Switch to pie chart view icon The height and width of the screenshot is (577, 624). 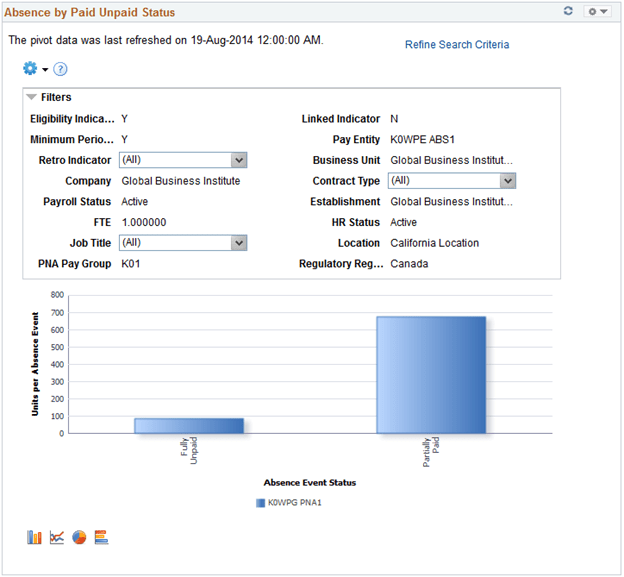[x=79, y=537]
